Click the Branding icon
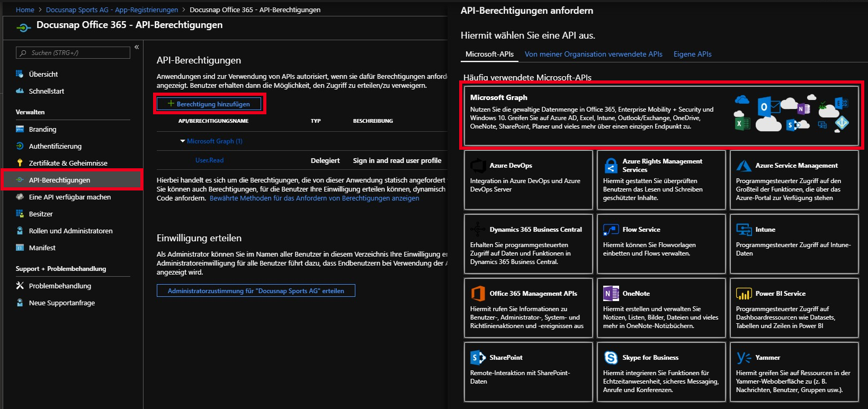 click(x=20, y=129)
